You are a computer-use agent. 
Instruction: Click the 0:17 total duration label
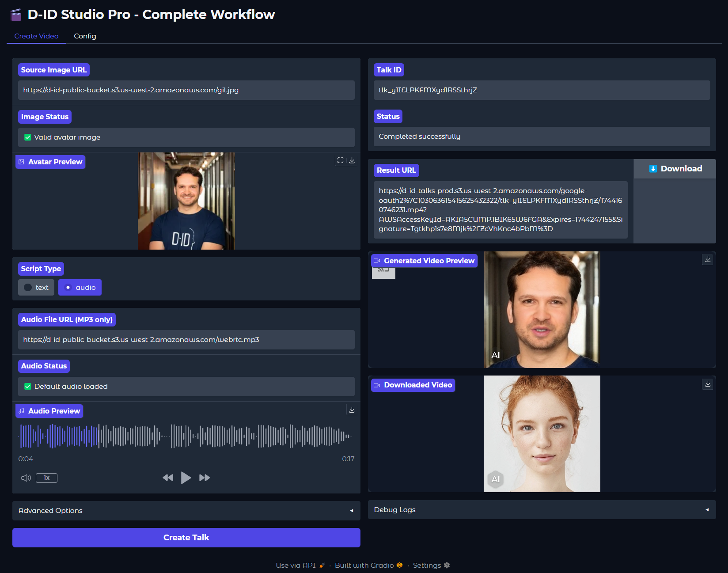point(348,459)
